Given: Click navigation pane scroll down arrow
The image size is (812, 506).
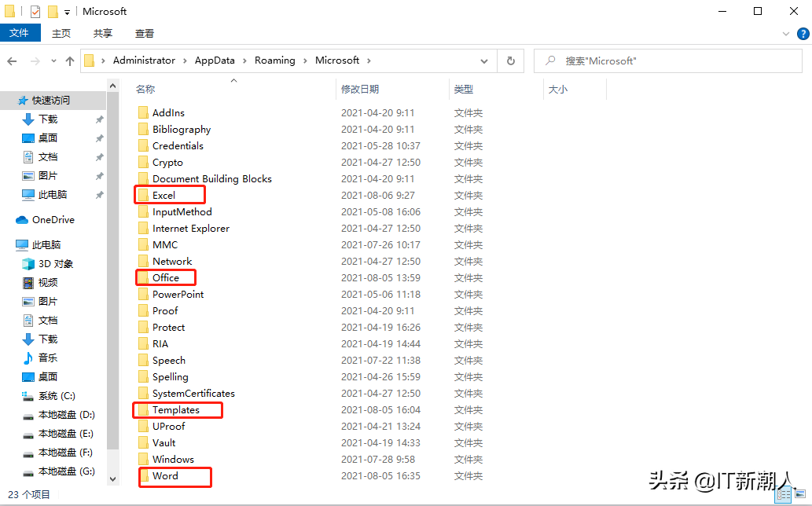Looking at the screenshot, I should pyautogui.click(x=113, y=479).
